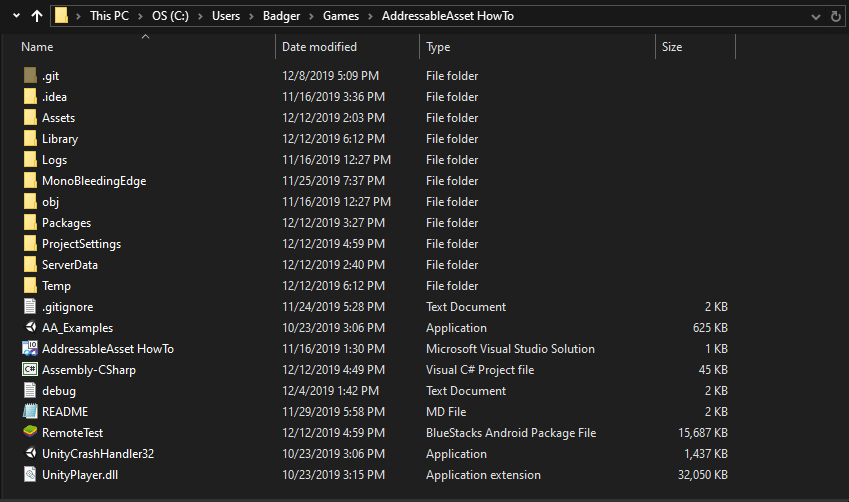Click the Up one level arrow
Screen dimensions: 849x502
[37, 16]
